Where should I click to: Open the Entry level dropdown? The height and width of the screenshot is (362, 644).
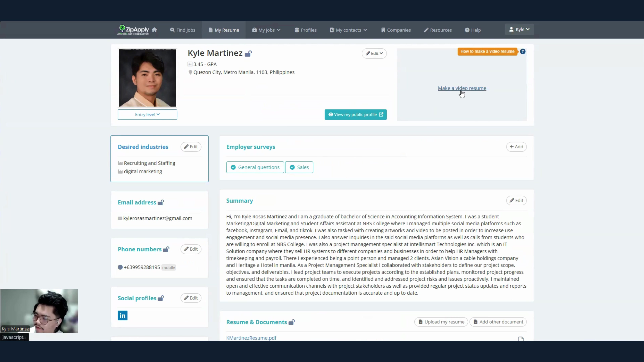pos(147,114)
